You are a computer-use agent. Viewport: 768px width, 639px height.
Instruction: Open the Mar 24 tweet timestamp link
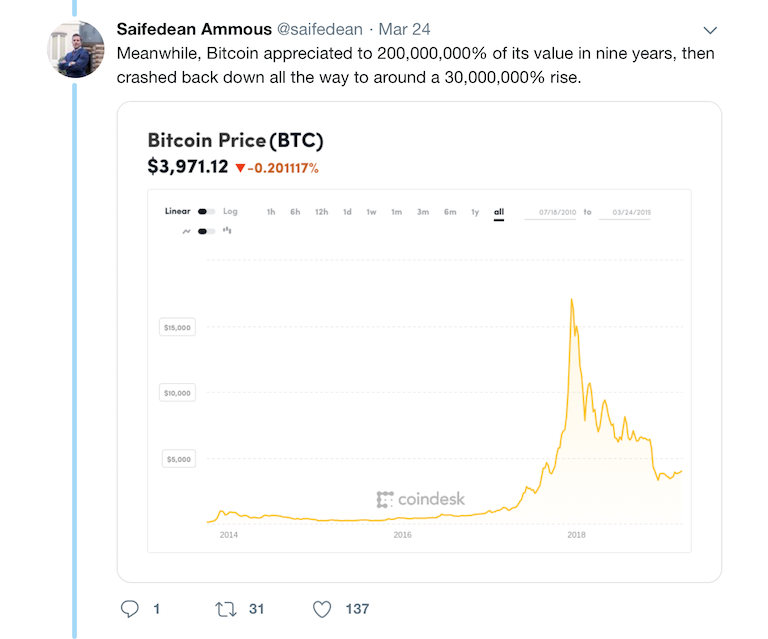405,29
